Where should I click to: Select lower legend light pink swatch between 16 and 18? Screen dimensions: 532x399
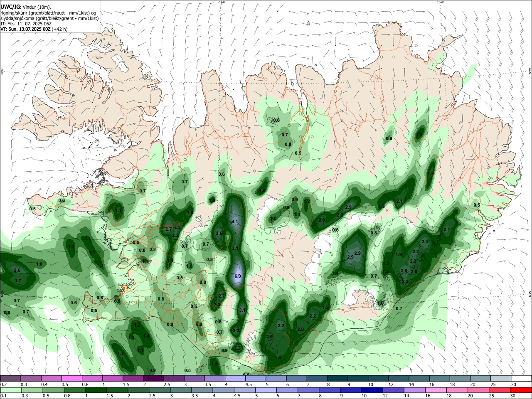pyautogui.click(x=436, y=390)
